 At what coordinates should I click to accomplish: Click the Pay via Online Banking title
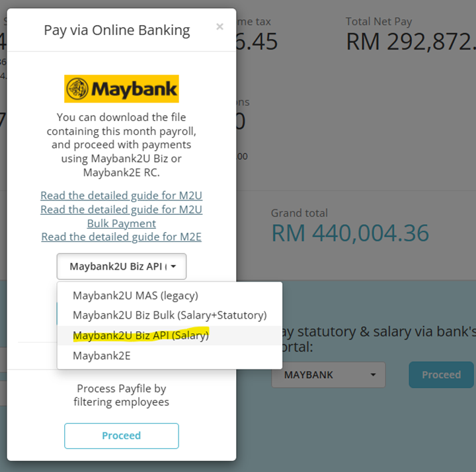point(117,30)
